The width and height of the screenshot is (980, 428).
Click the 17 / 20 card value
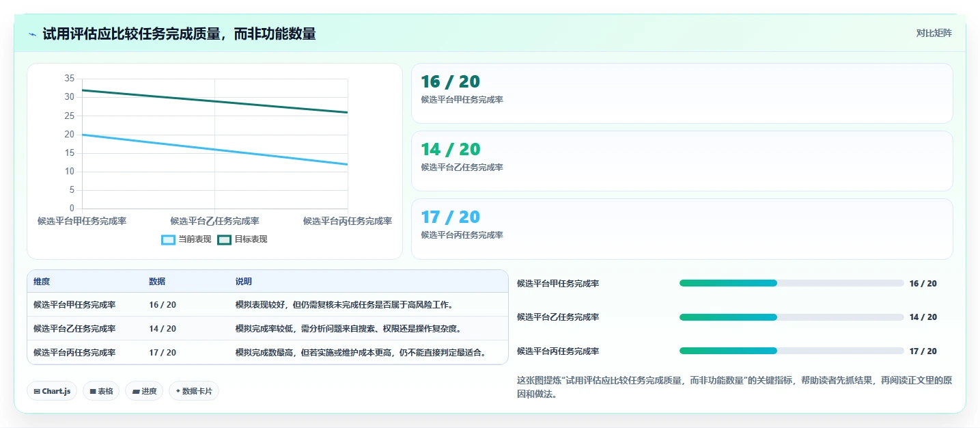point(451,217)
